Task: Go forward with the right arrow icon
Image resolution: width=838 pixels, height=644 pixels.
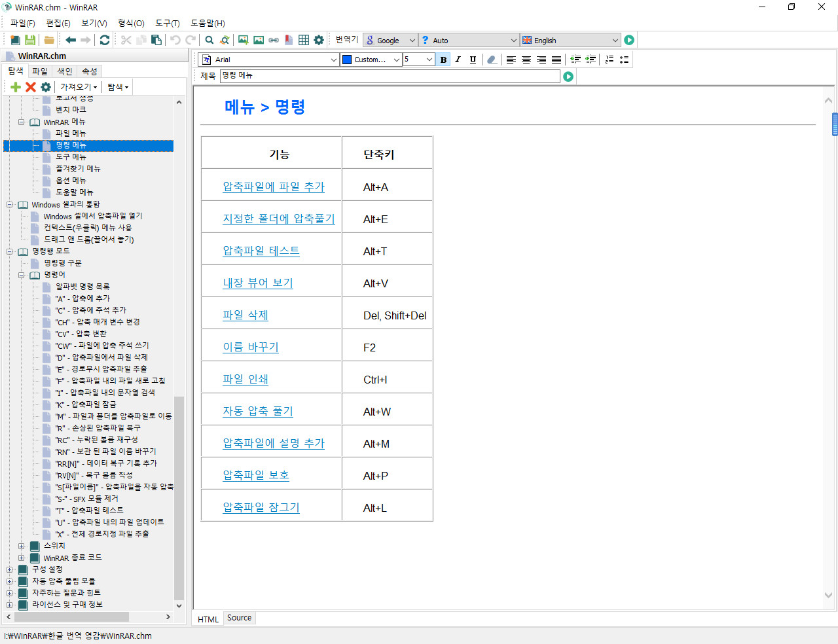Action: click(85, 40)
